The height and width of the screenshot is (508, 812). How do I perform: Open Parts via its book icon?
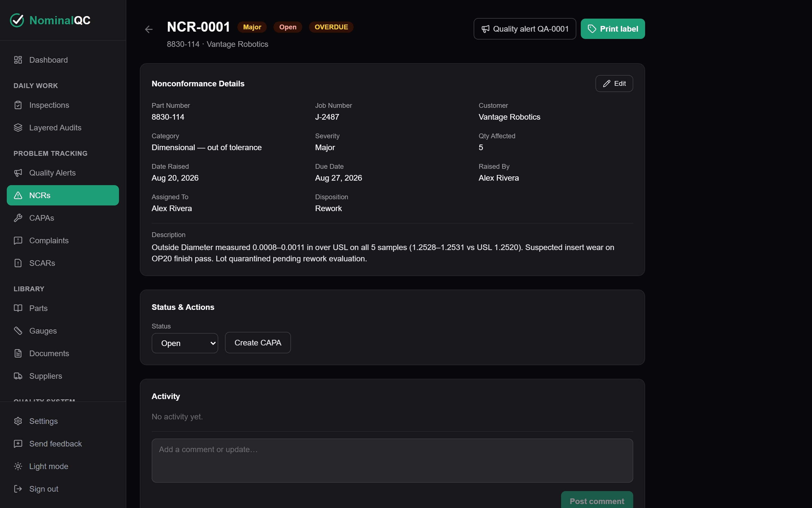click(18, 308)
